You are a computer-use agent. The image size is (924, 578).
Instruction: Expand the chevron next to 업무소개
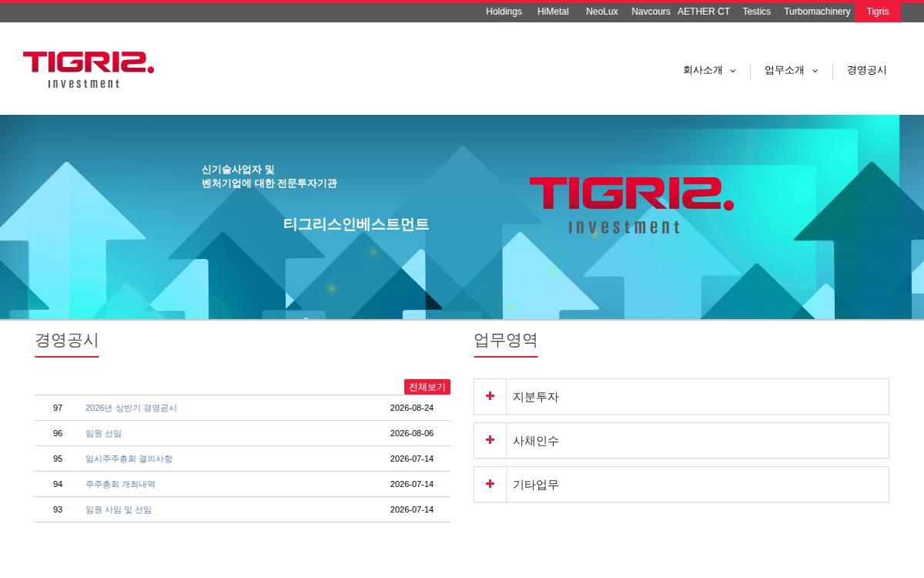coord(815,71)
